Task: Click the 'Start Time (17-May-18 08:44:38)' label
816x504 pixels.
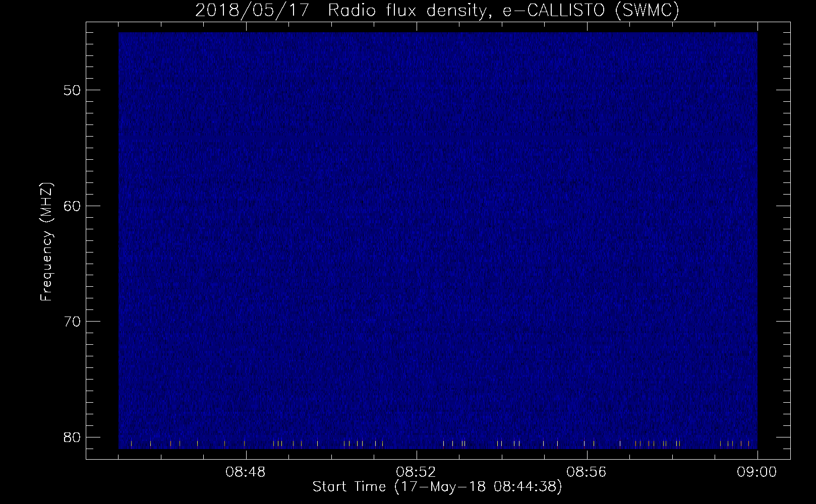Action: pos(437,487)
